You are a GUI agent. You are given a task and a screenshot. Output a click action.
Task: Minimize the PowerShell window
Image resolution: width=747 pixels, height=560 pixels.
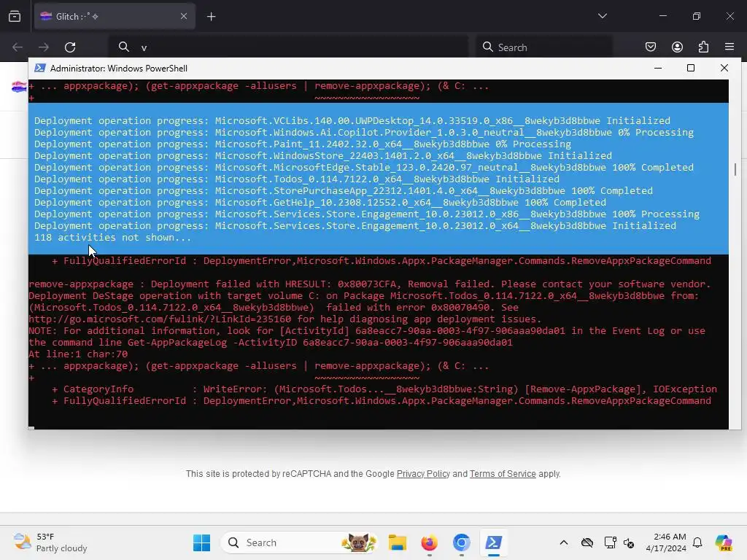click(x=658, y=68)
